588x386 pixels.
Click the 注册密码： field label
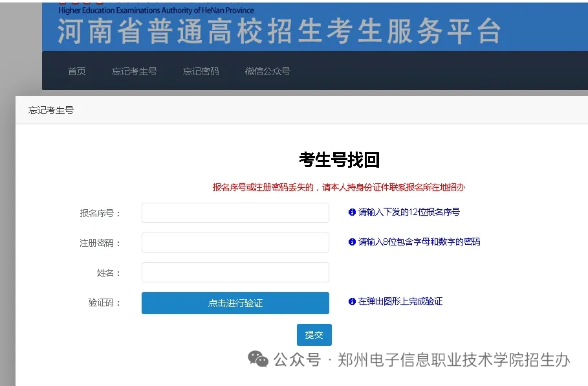pyautogui.click(x=100, y=243)
